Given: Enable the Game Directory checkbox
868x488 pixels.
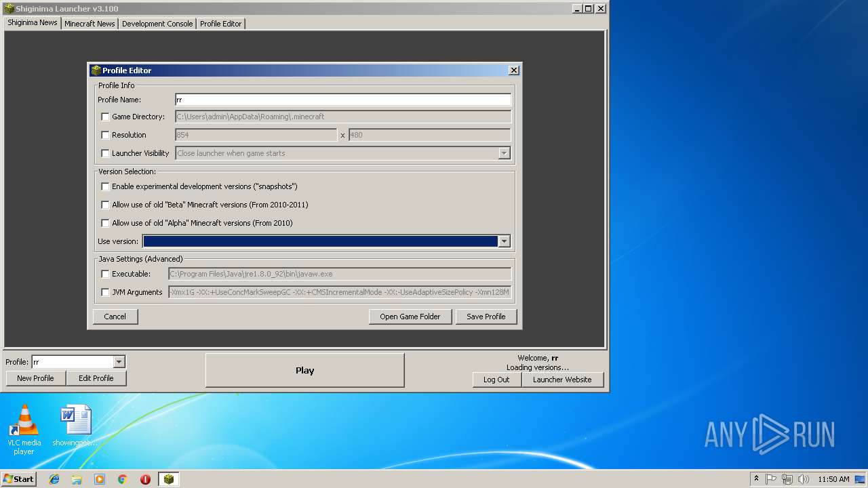Looking at the screenshot, I should click(x=105, y=117).
